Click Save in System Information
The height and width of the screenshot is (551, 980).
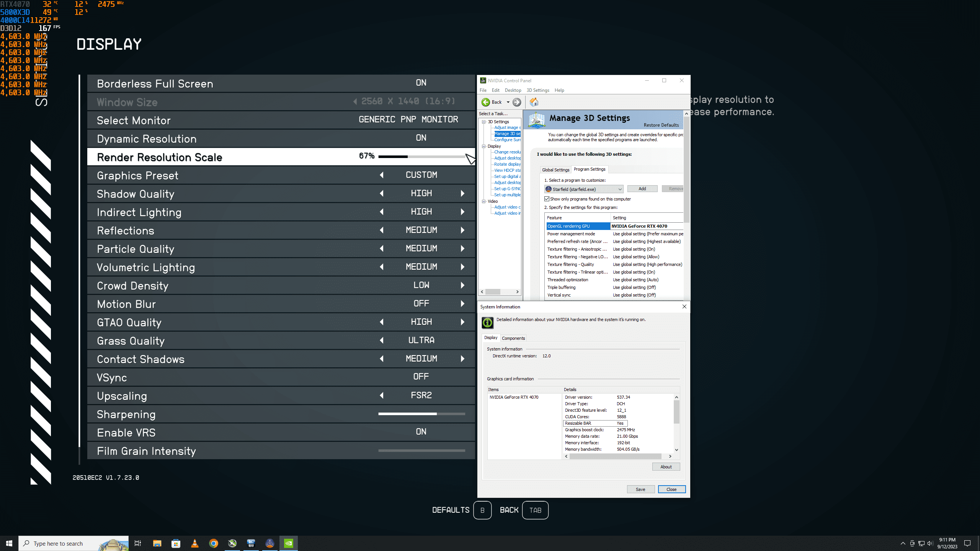tap(640, 489)
